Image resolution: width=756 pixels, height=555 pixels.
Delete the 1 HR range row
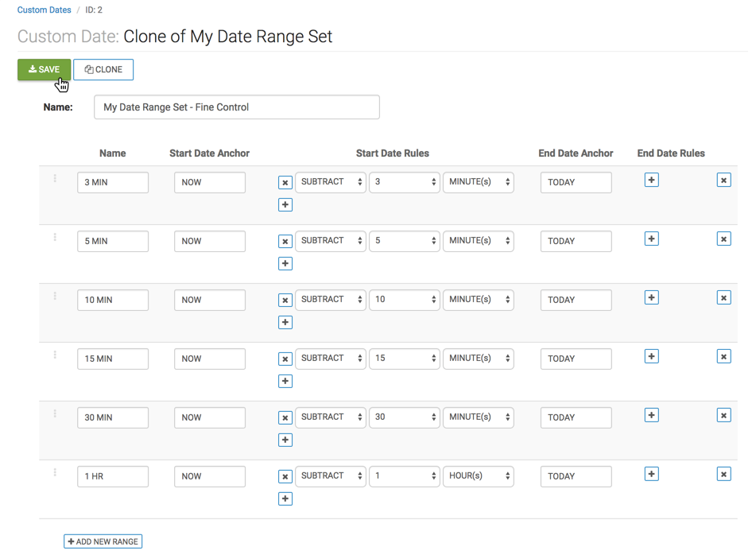pyautogui.click(x=723, y=475)
